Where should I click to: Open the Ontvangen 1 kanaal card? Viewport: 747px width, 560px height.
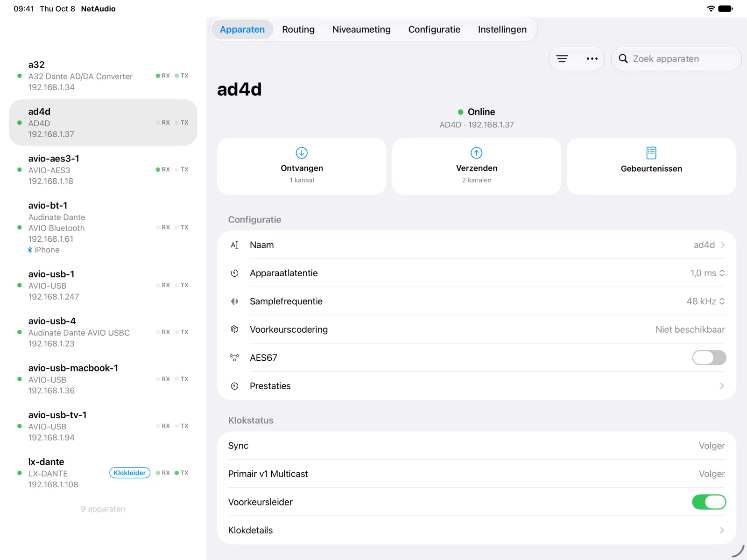click(x=302, y=166)
